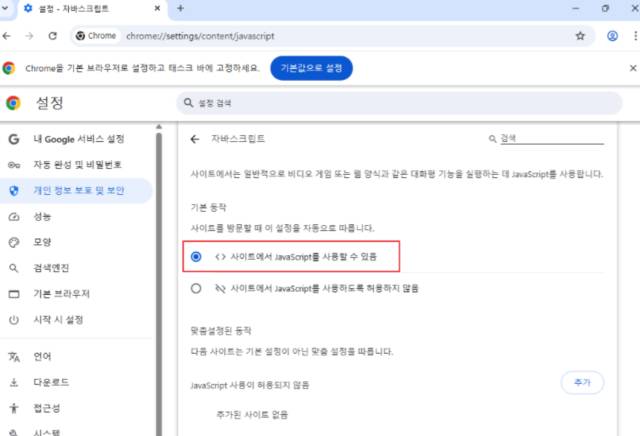Image resolution: width=640 pixels, height=436 pixels.
Task: Open the 성능 performance settings icon
Action: [14, 216]
